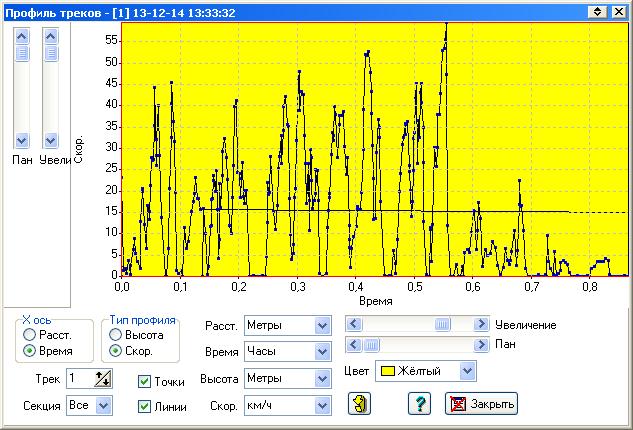Open the Цвет dropdown showing Жёлтый

466,371
